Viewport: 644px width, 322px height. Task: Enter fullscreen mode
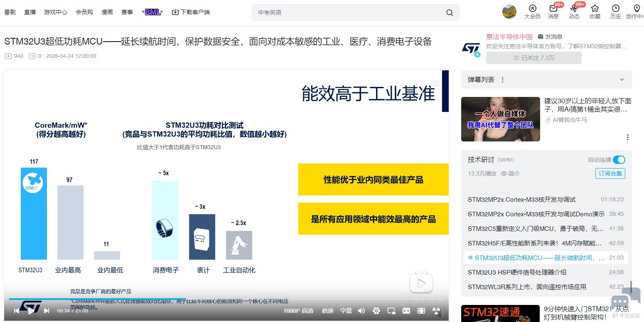[421, 311]
